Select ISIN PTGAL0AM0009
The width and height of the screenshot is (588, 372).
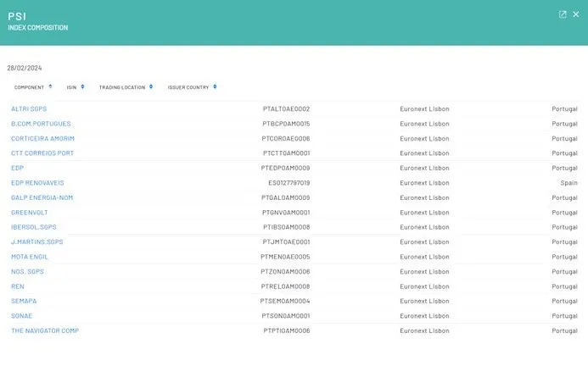pyautogui.click(x=286, y=197)
